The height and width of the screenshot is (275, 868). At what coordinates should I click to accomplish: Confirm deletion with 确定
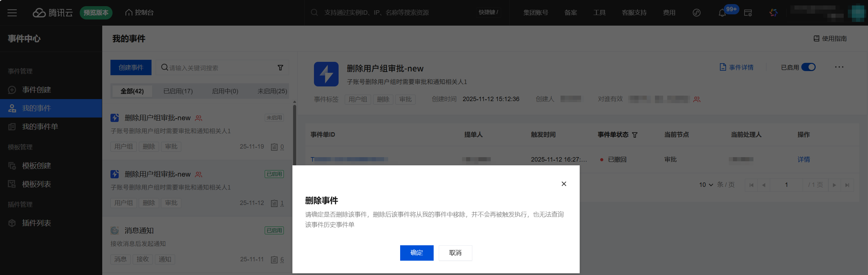(x=417, y=253)
